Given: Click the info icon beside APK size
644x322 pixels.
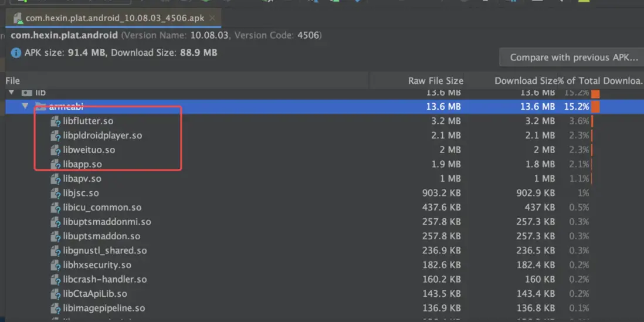Looking at the screenshot, I should (x=16, y=53).
